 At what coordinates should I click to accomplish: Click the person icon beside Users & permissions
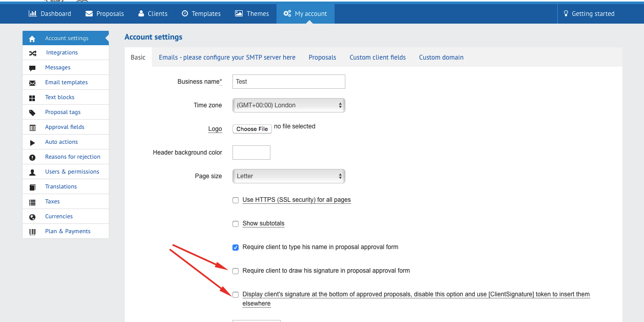pyautogui.click(x=32, y=172)
